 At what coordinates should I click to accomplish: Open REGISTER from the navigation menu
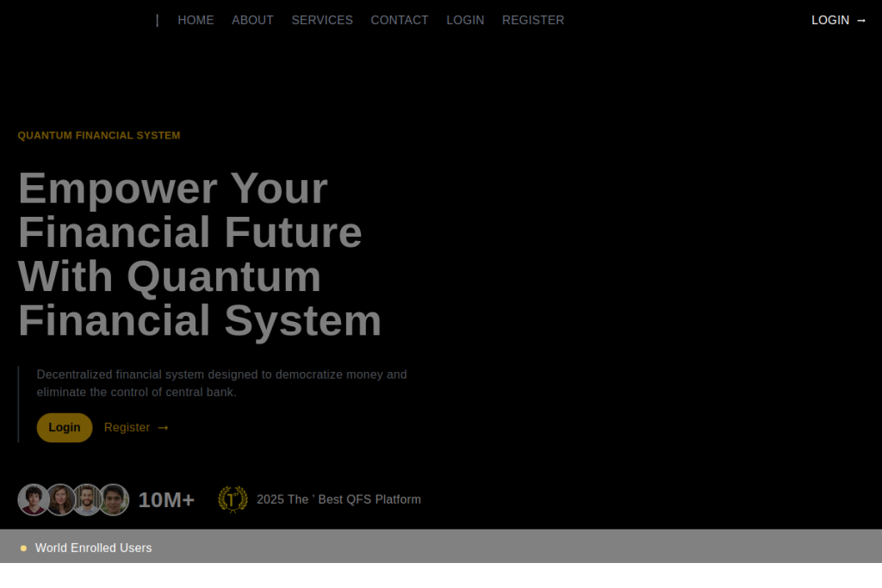click(x=533, y=20)
